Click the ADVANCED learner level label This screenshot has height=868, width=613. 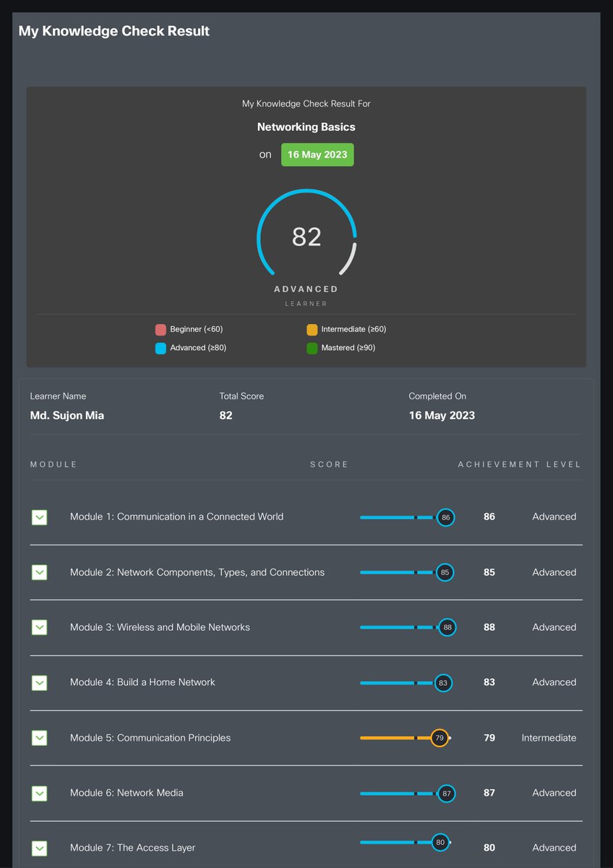[x=306, y=289]
